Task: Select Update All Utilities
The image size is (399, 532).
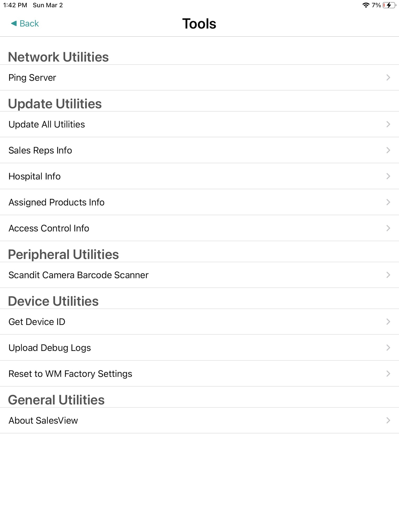Action: (x=199, y=124)
